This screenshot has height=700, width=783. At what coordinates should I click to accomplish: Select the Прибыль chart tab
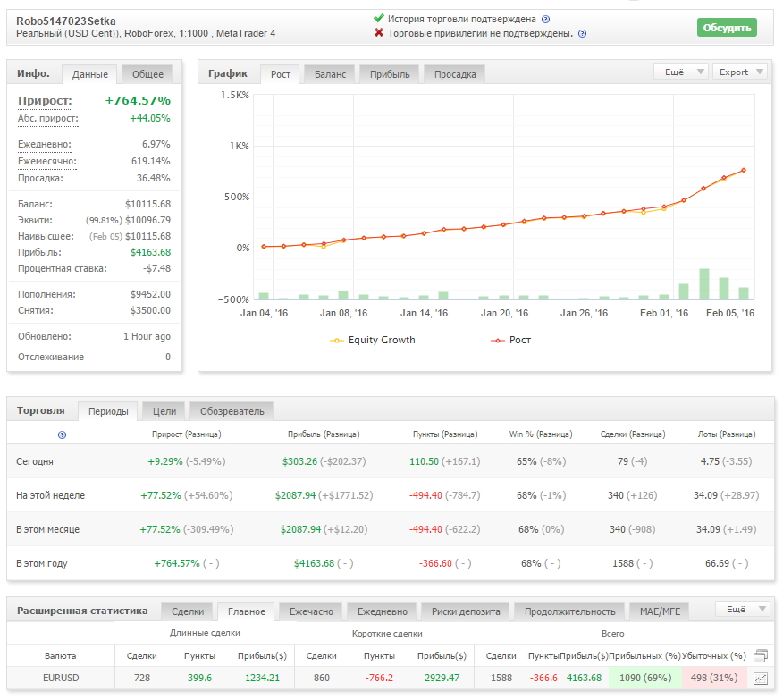390,74
